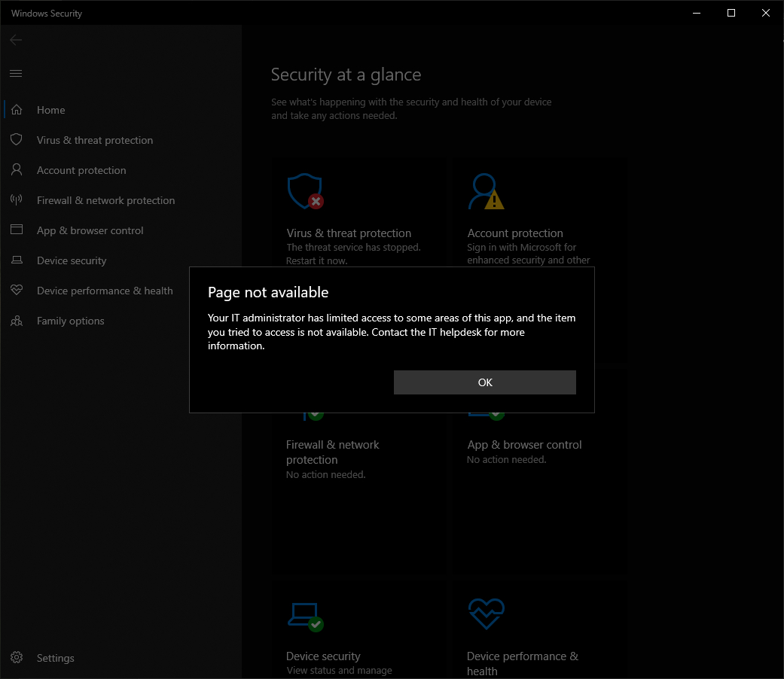Click the Home house icon in sidebar
This screenshot has height=679, width=784.
pyautogui.click(x=17, y=109)
